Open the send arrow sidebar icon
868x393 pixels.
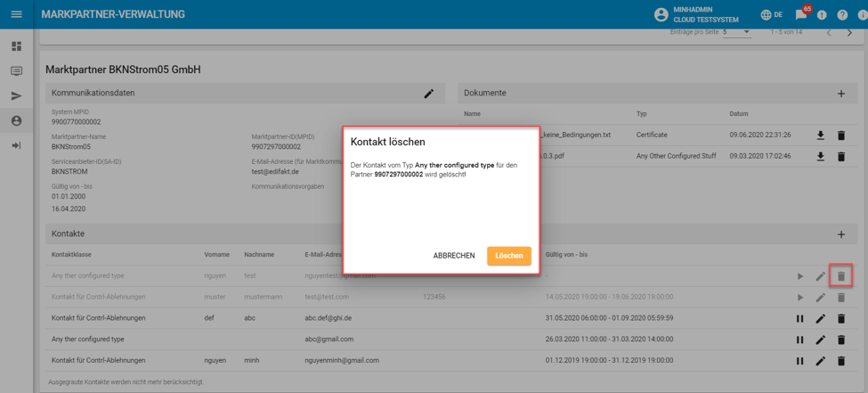click(x=17, y=96)
